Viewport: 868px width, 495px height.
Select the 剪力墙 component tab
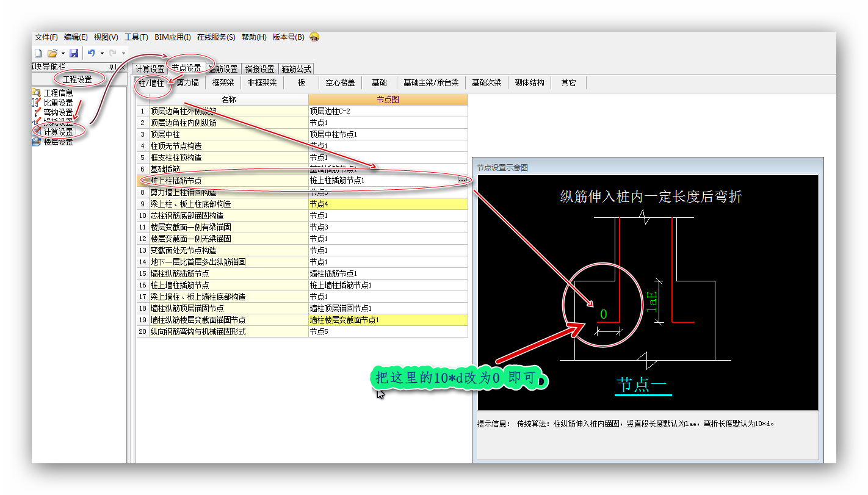pyautogui.click(x=187, y=83)
